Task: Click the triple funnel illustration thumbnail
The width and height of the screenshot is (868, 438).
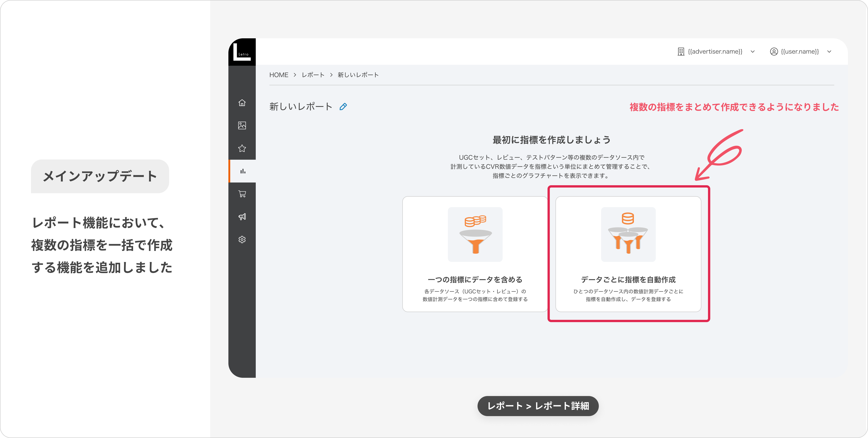Action: (x=628, y=234)
